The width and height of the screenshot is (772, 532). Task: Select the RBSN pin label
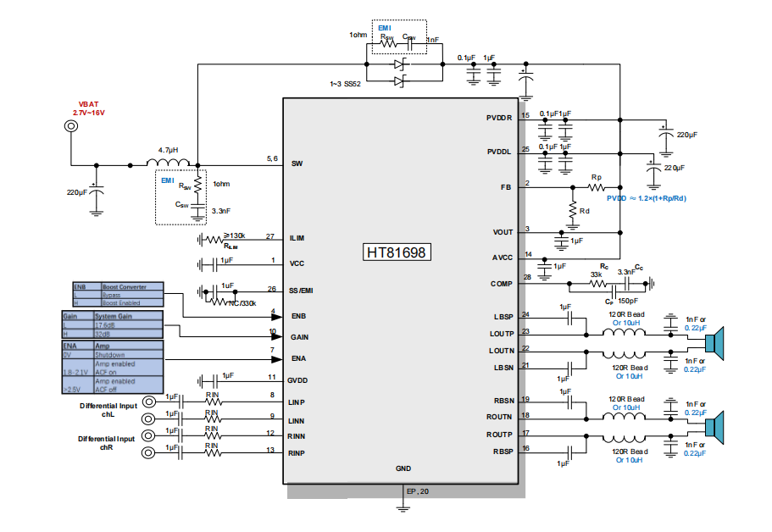(x=504, y=401)
